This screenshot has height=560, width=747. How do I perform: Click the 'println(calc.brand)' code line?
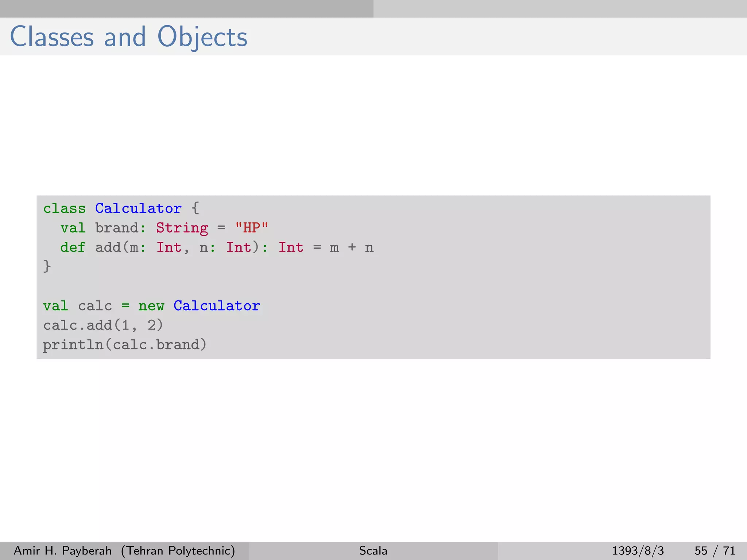(x=125, y=345)
